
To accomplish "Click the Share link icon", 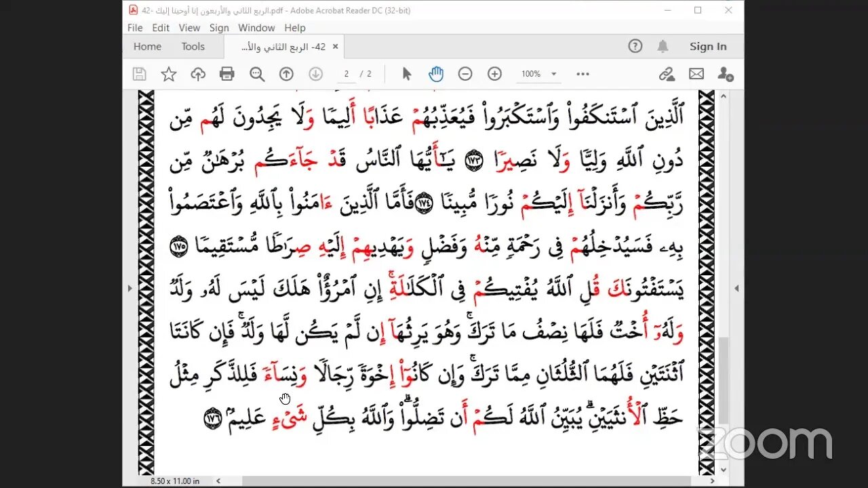I will click(667, 74).
